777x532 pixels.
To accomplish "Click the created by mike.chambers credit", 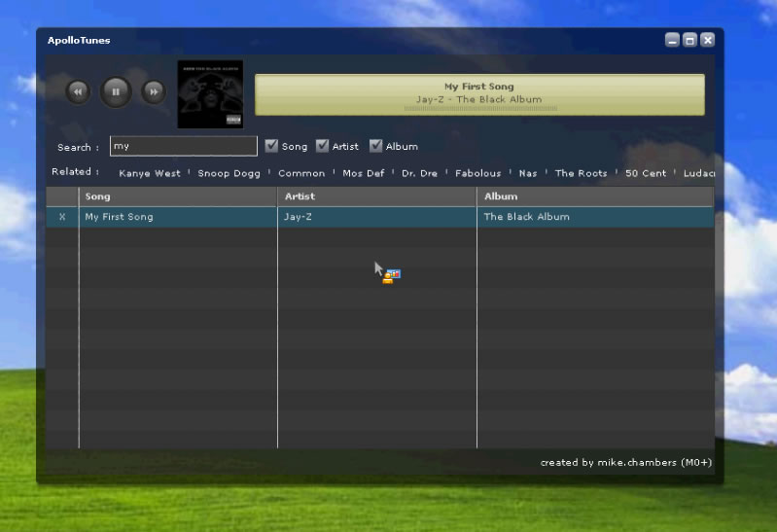I will pos(626,462).
